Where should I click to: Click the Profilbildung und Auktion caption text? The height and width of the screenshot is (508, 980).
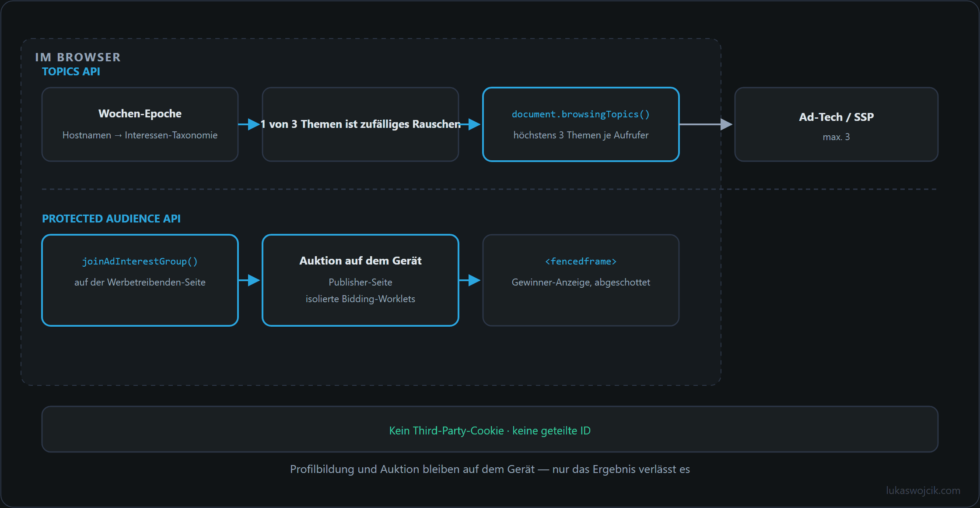(x=490, y=469)
